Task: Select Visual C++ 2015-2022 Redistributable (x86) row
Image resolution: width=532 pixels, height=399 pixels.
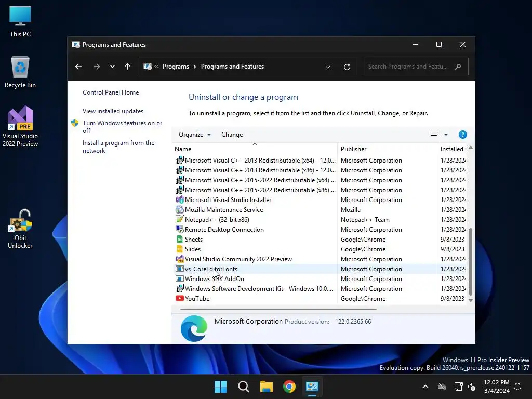Action: click(x=320, y=190)
